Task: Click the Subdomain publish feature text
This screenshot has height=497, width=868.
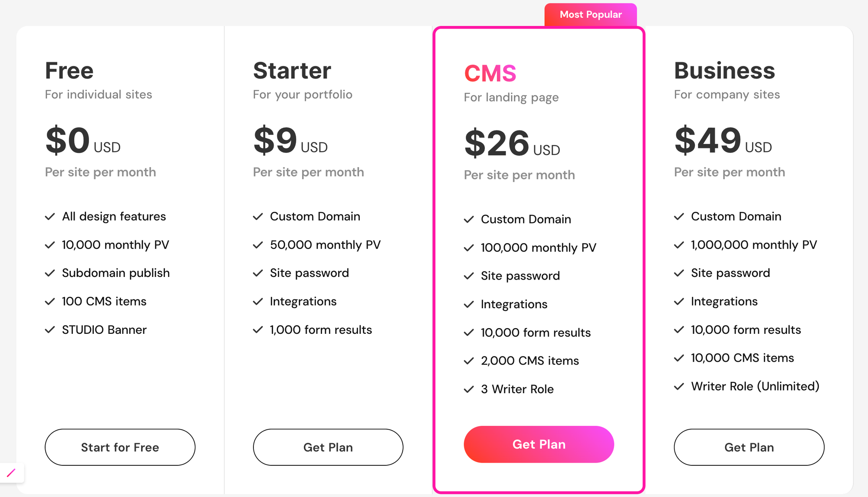Action: [116, 273]
